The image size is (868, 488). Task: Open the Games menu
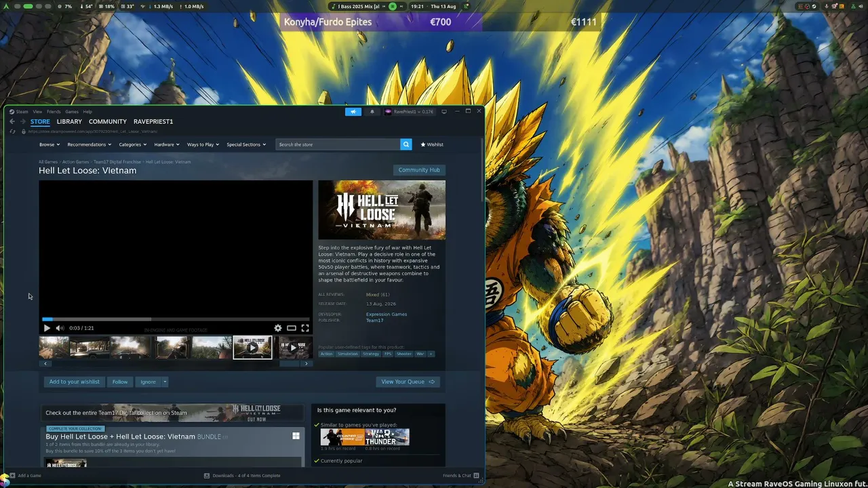(x=72, y=112)
